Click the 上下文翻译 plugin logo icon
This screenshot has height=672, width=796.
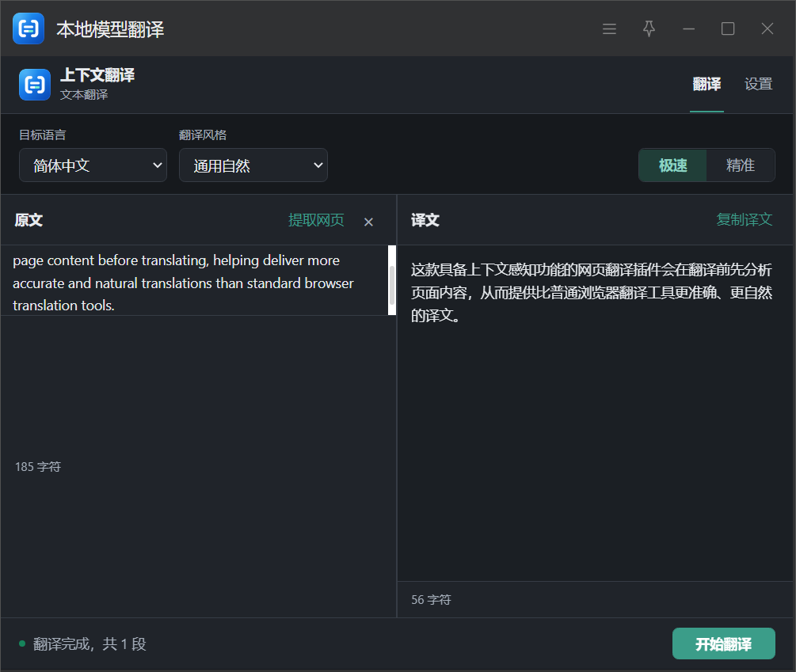35,85
